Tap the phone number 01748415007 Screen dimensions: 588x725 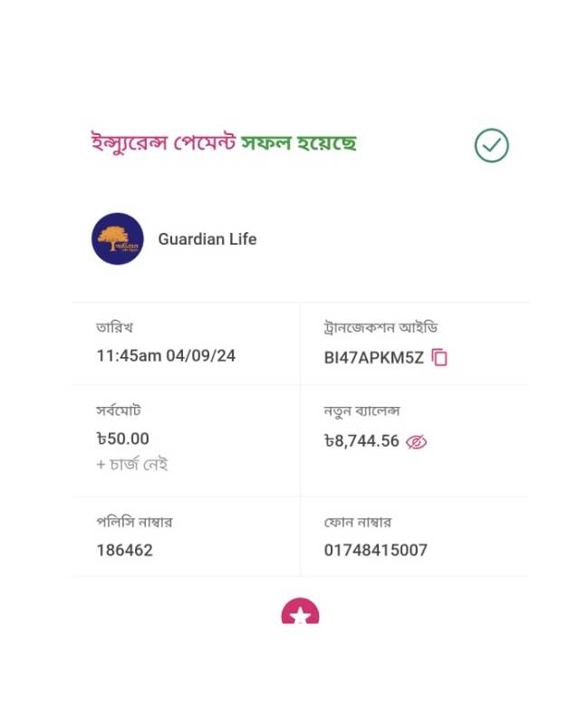tap(375, 550)
